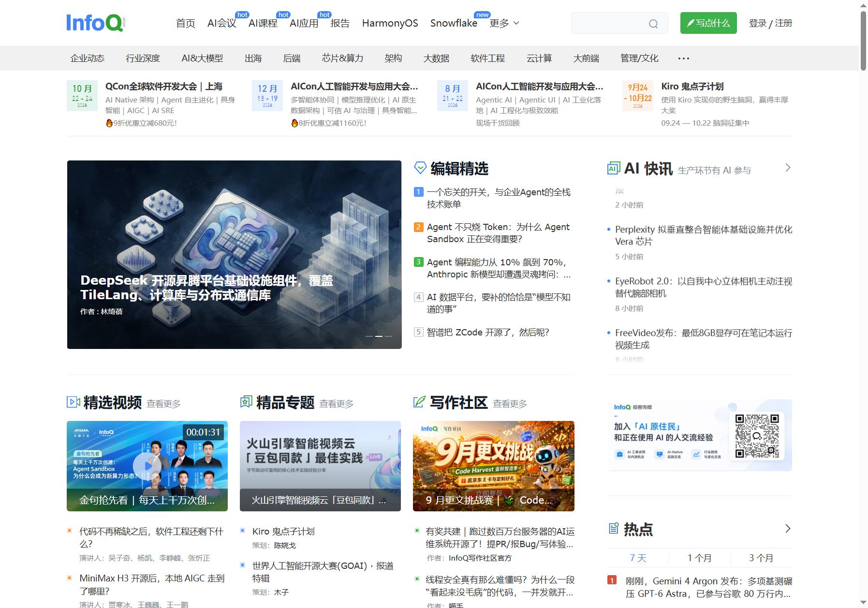The image size is (868, 608).
Task: Open 一个忘关的开关 article
Action: [x=499, y=198]
